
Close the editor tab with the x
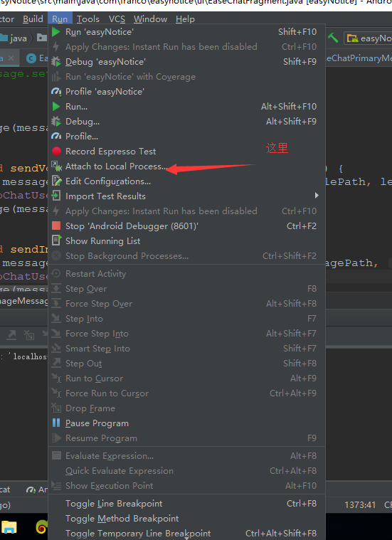coord(11,58)
